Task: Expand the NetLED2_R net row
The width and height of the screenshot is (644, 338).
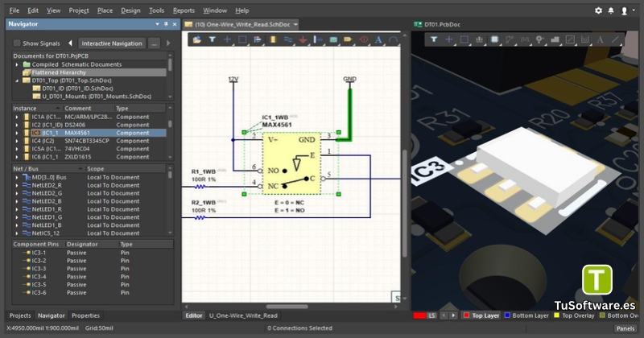Action: point(17,185)
